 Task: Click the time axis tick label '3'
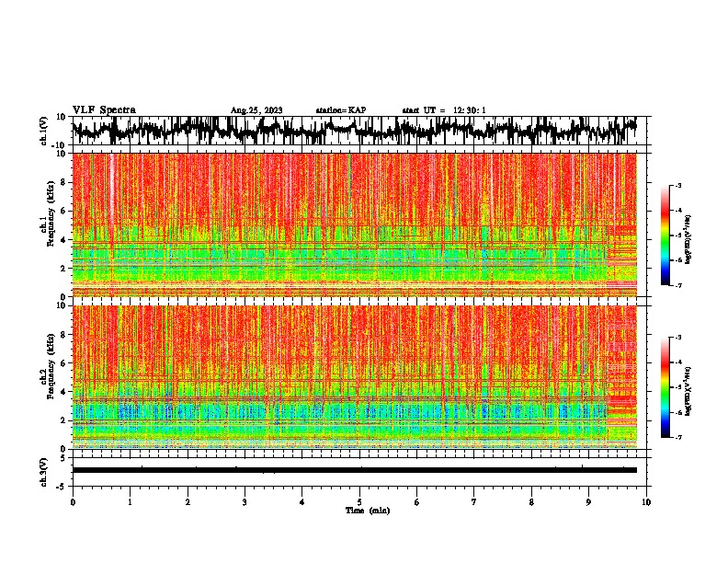click(245, 502)
